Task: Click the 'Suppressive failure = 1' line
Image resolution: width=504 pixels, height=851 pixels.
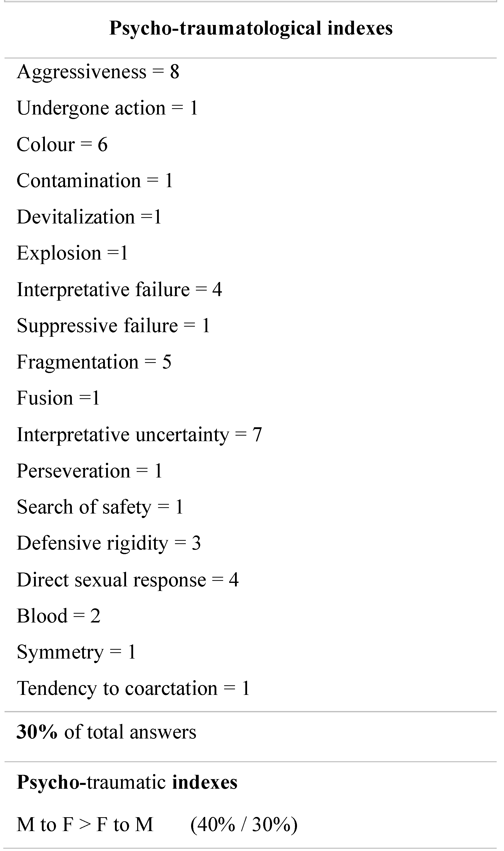Action: [x=113, y=325]
